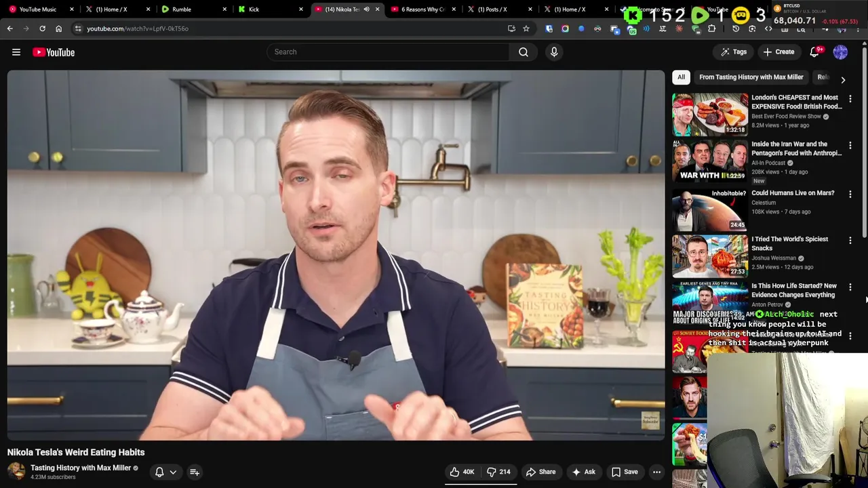Like the video (40K)

tap(462, 472)
